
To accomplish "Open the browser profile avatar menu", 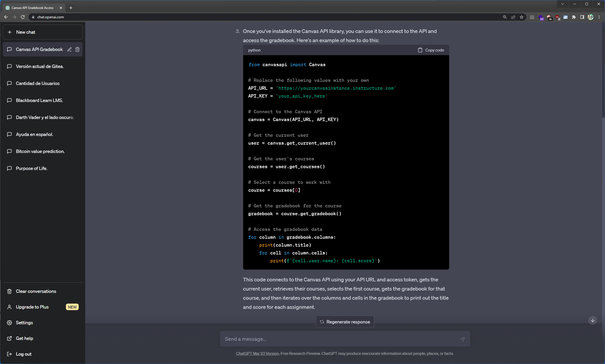I will [x=591, y=17].
